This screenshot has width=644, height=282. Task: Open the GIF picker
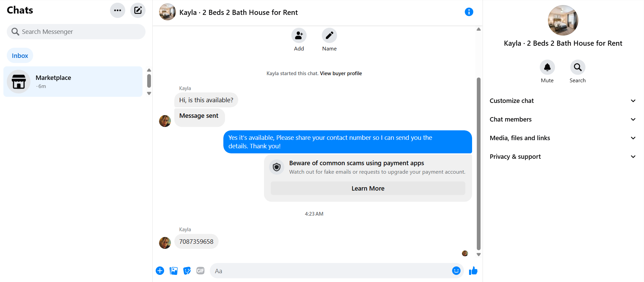(x=201, y=271)
